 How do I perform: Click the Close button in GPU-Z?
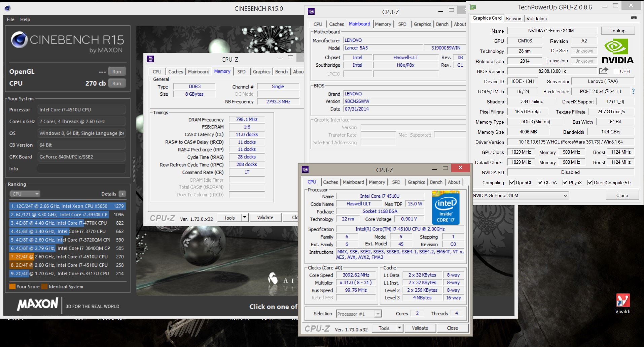(622, 195)
